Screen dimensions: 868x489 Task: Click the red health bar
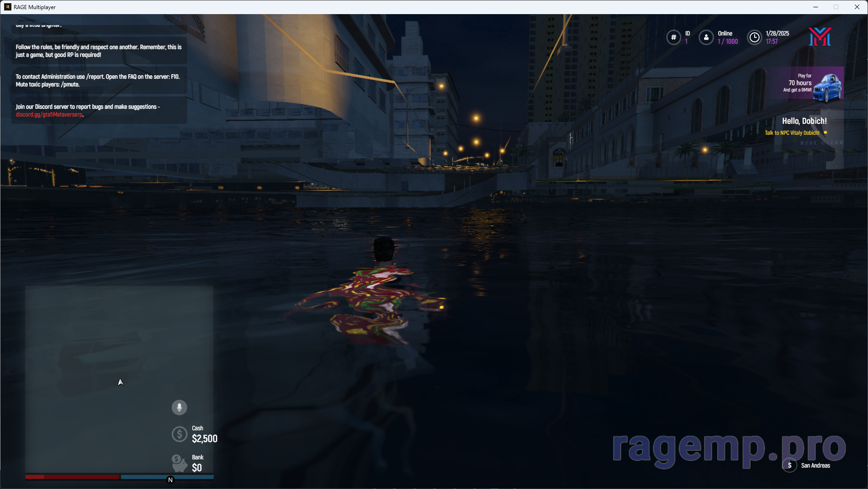pos(72,477)
